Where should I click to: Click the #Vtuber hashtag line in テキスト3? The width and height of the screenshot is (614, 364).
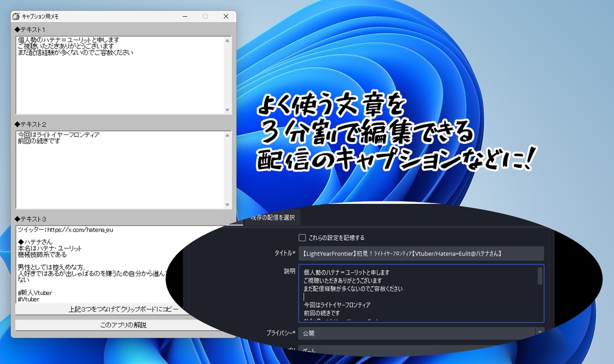click(x=29, y=299)
